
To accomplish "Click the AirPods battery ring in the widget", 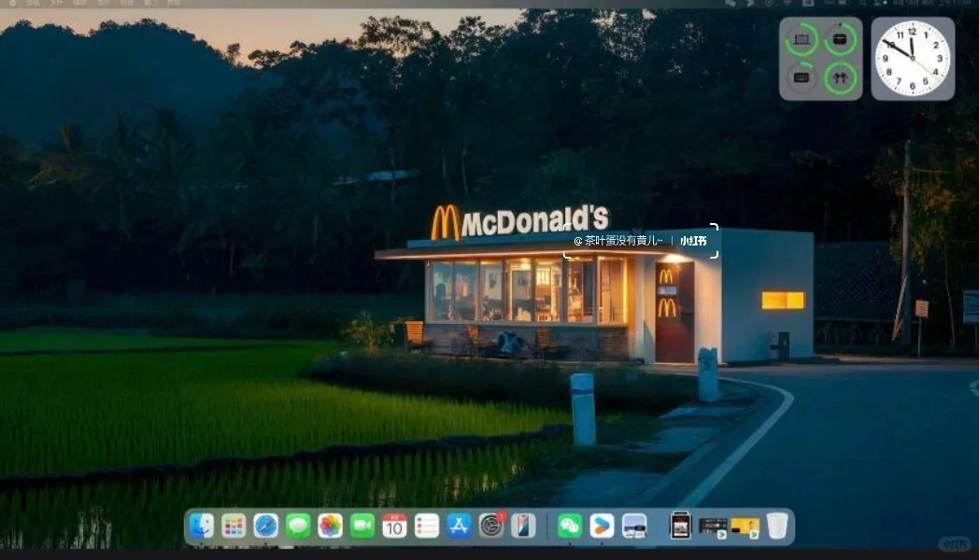I will pyautogui.click(x=841, y=78).
